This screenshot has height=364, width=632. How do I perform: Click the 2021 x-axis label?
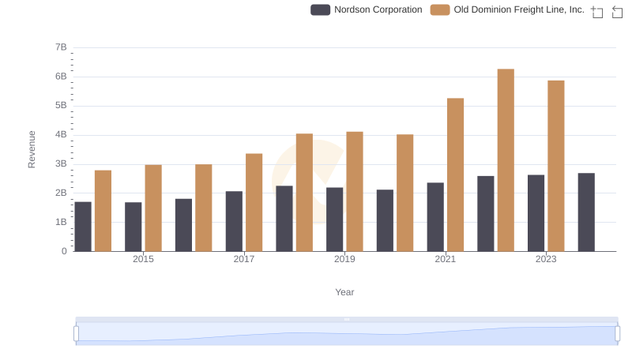click(x=446, y=259)
